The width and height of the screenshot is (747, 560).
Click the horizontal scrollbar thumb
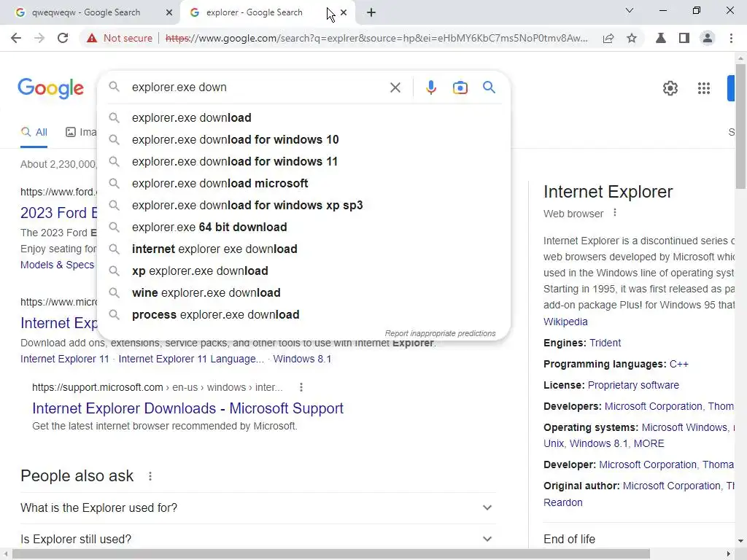point(331,554)
